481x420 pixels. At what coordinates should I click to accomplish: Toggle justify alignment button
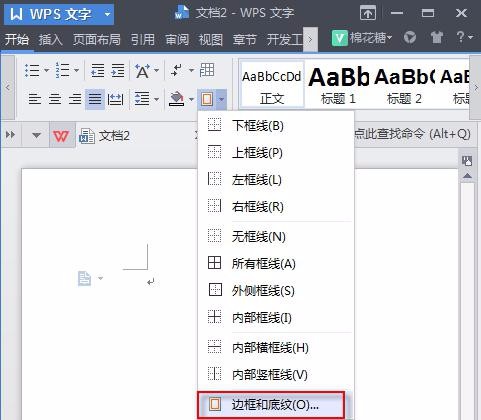coord(95,99)
